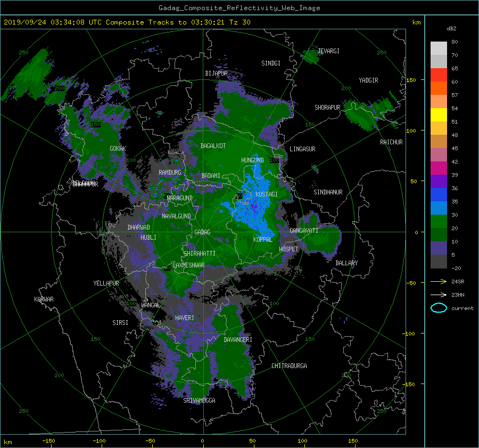Select the yellow 54–51 dBZ legend swatch
Viewport: 479px width, 448px height.
(x=439, y=115)
